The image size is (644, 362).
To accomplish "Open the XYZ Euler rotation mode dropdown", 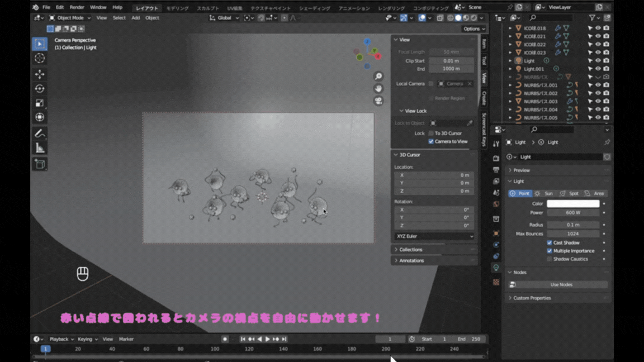I will pyautogui.click(x=434, y=236).
